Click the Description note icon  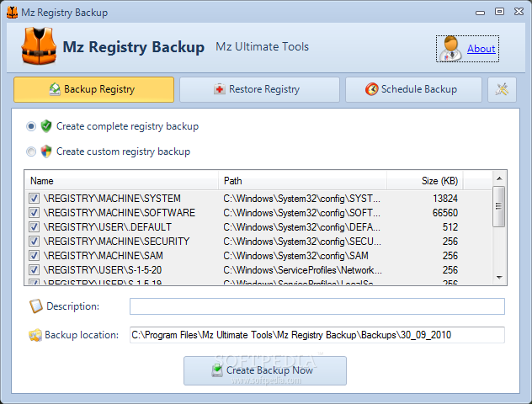click(x=35, y=306)
